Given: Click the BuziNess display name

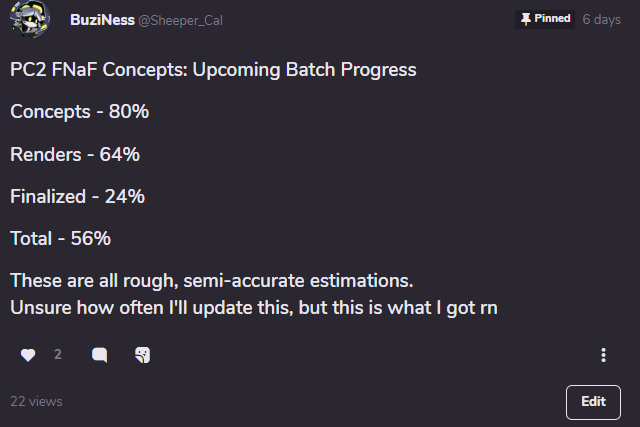Looking at the screenshot, I should point(102,20).
